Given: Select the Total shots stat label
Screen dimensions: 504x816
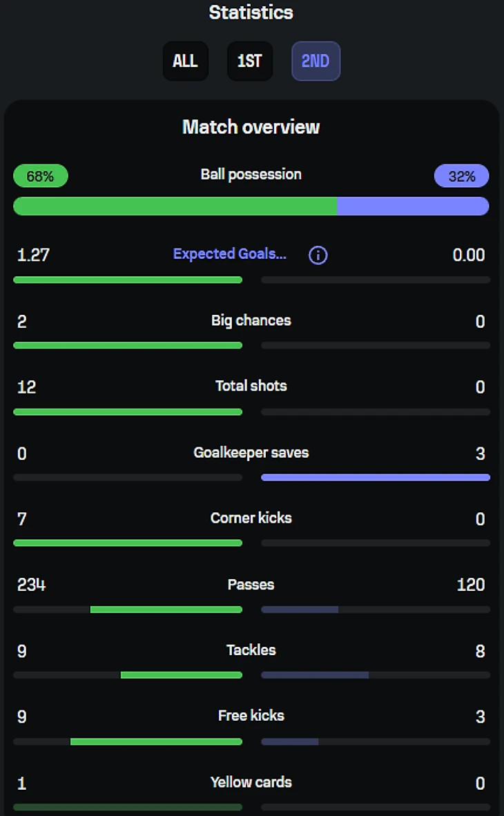Looking at the screenshot, I should (251, 386).
